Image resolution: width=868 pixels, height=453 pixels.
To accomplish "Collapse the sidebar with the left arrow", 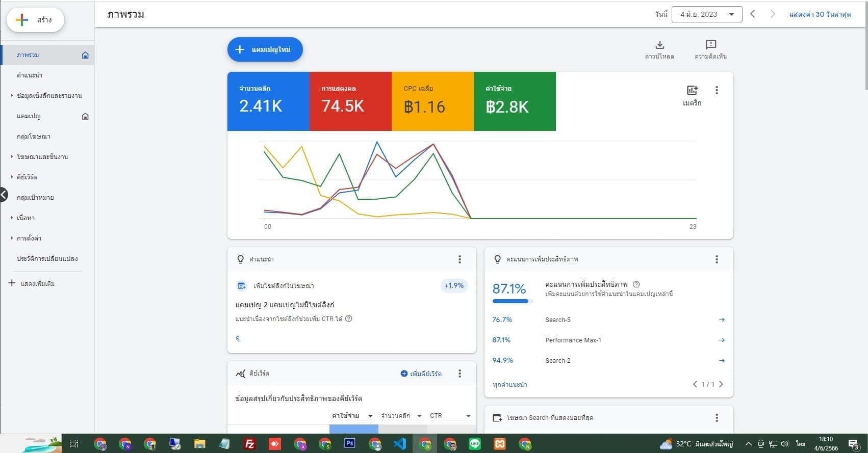I will [4, 195].
